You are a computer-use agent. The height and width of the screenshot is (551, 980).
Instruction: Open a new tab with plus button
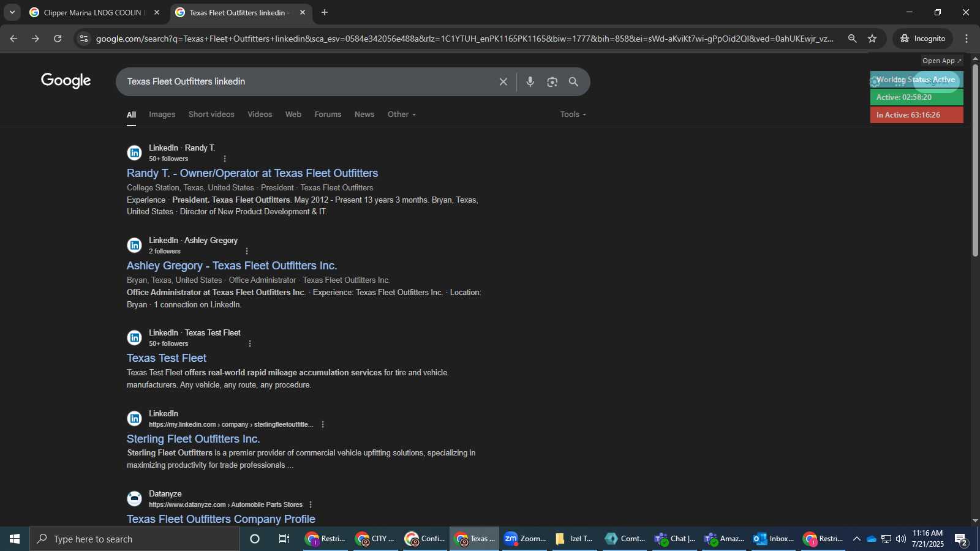click(x=325, y=12)
